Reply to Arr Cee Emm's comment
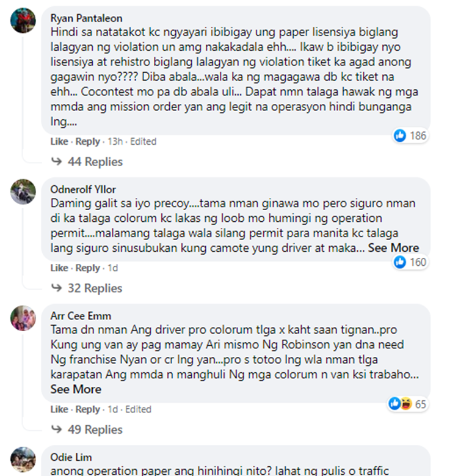This screenshot has width=458, height=476. click(88, 409)
